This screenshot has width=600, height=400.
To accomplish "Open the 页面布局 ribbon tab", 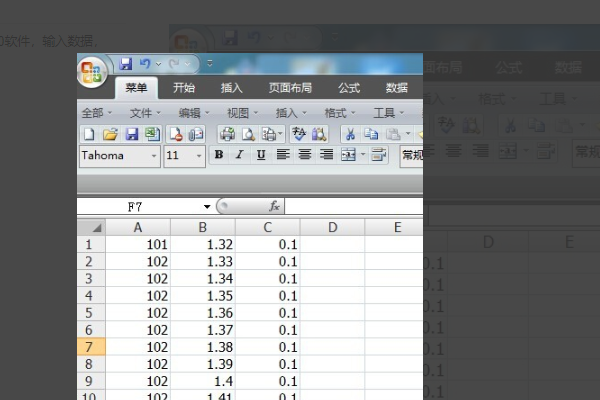I will tap(289, 88).
